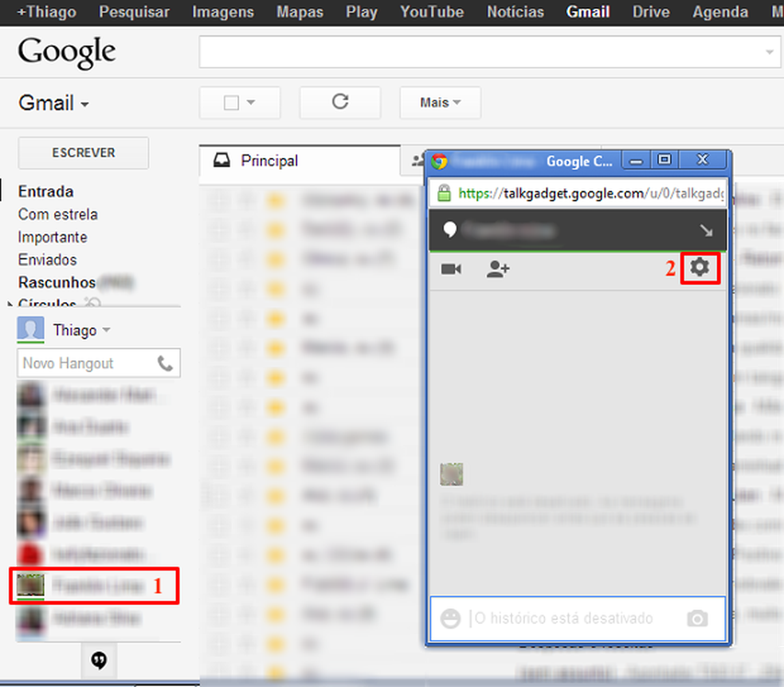
Task: Click the social people tab icon
Action: [x=417, y=160]
